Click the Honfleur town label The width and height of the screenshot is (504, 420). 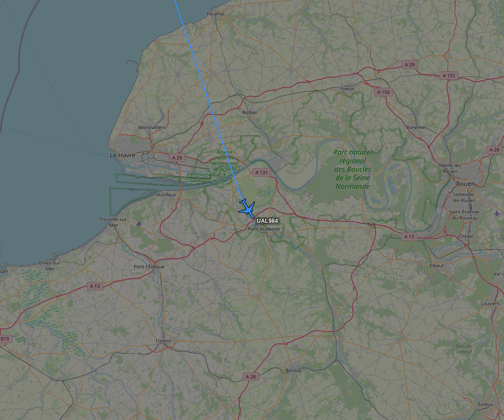pyautogui.click(x=166, y=195)
